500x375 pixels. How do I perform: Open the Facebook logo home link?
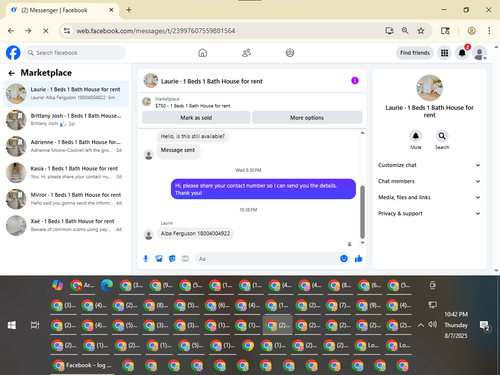(x=13, y=53)
